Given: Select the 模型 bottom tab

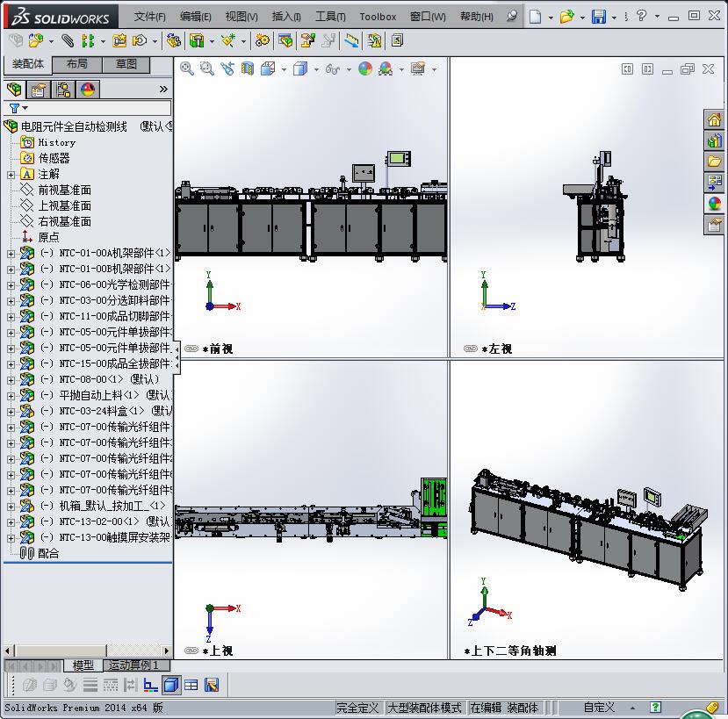Looking at the screenshot, I should 83,665.
